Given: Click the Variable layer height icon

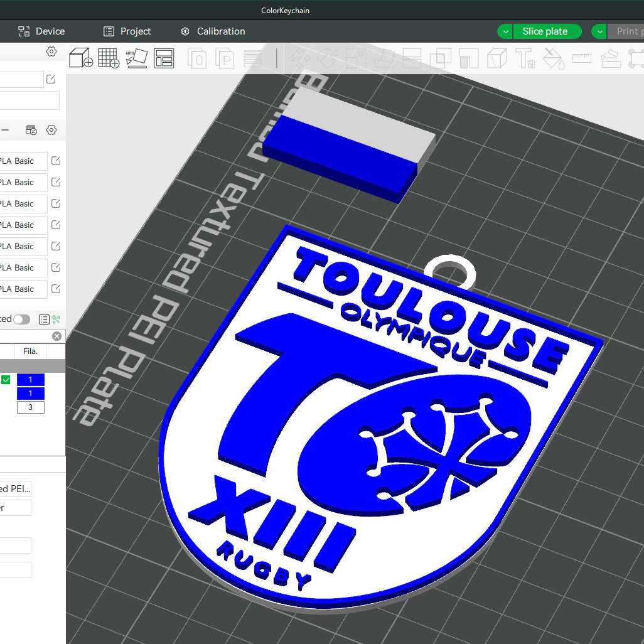Looking at the screenshot, I should (x=252, y=58).
